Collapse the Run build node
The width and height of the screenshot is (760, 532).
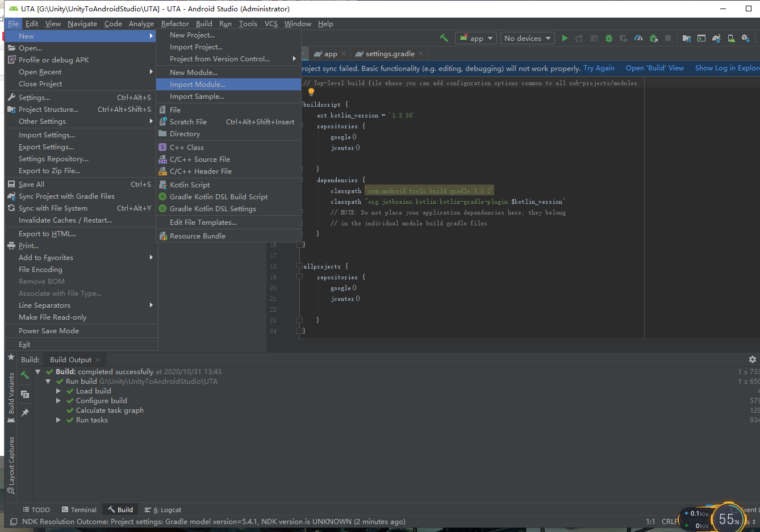click(48, 382)
